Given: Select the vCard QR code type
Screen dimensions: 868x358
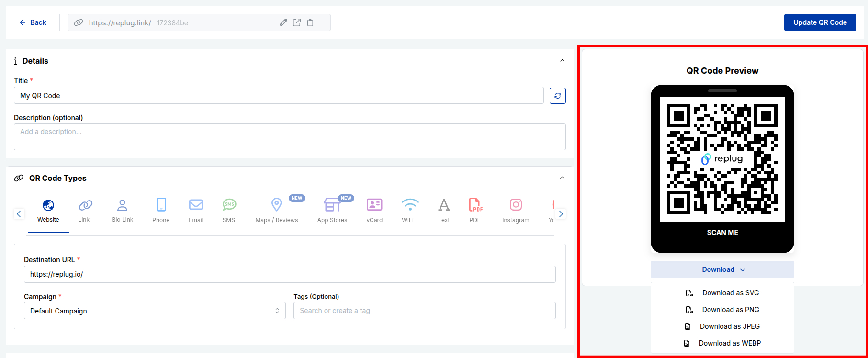Looking at the screenshot, I should tap(374, 211).
